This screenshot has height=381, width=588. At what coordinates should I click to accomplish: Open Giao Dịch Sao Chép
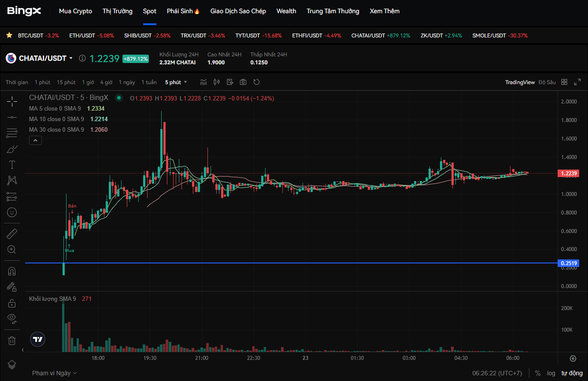pos(238,11)
